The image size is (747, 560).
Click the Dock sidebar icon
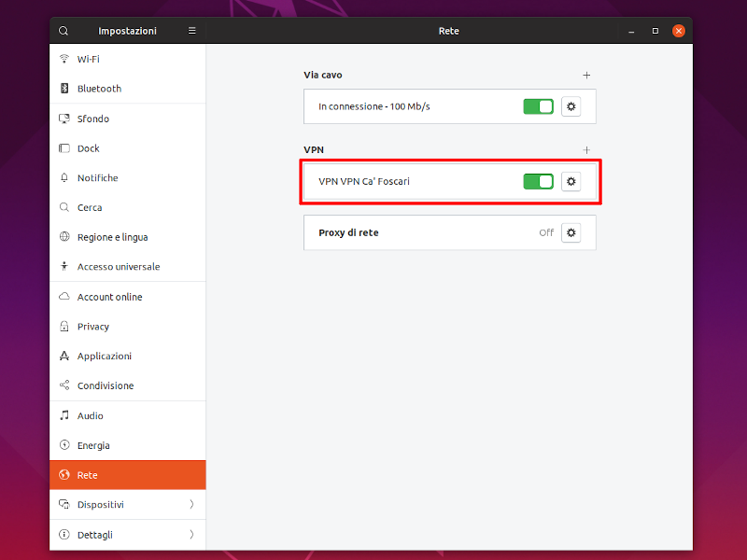coord(64,148)
